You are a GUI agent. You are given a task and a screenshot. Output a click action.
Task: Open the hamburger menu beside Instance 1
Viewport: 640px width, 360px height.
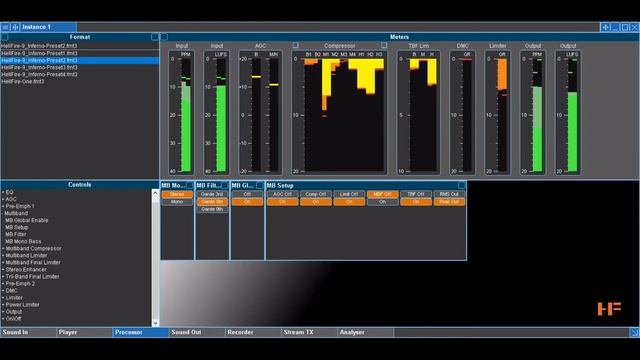point(5,27)
